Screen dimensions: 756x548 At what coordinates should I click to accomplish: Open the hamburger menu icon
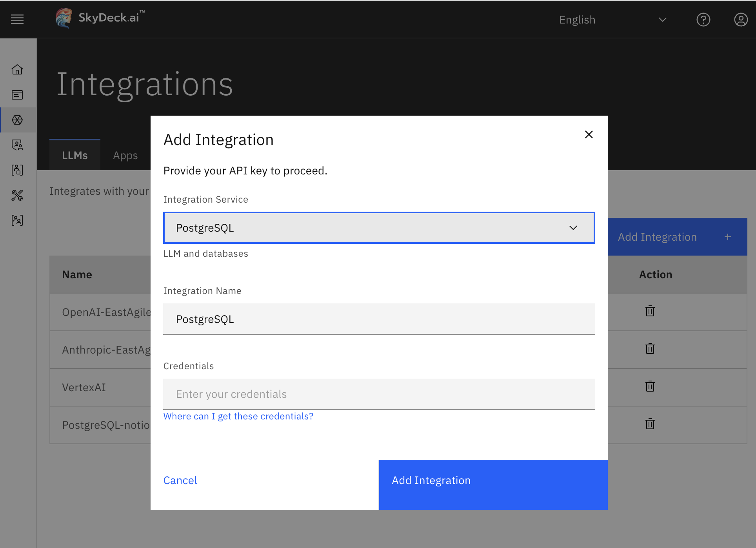coord(17,19)
